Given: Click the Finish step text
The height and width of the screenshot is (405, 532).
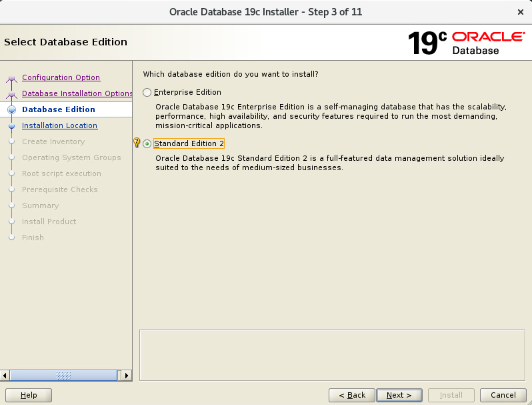Looking at the screenshot, I should pos(33,238).
